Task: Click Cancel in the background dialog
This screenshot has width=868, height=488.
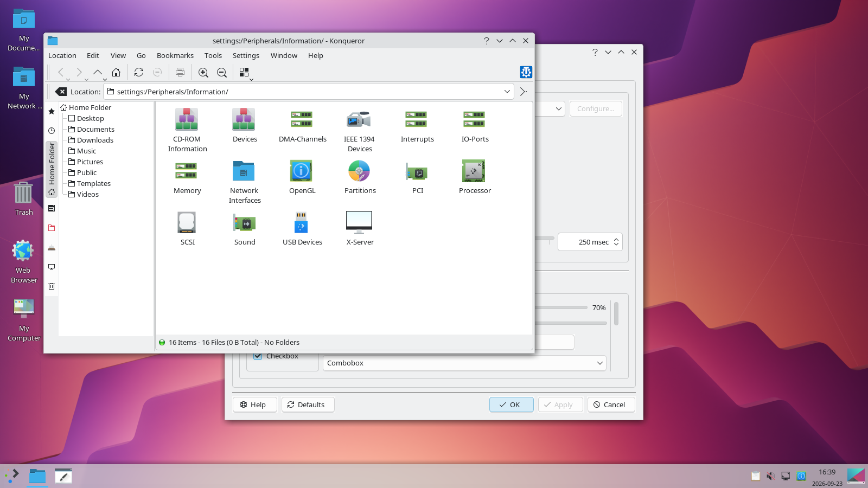Action: tap(611, 404)
